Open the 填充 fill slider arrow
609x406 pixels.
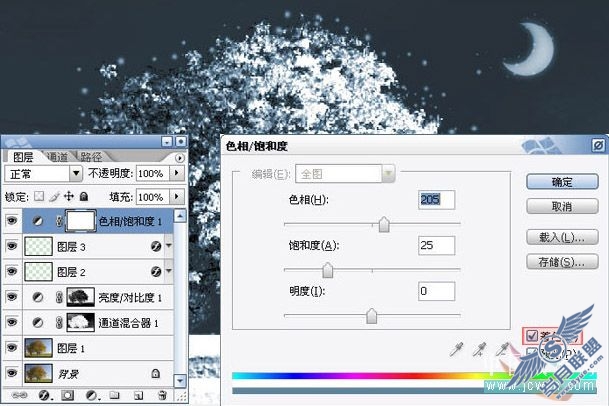click(x=177, y=197)
